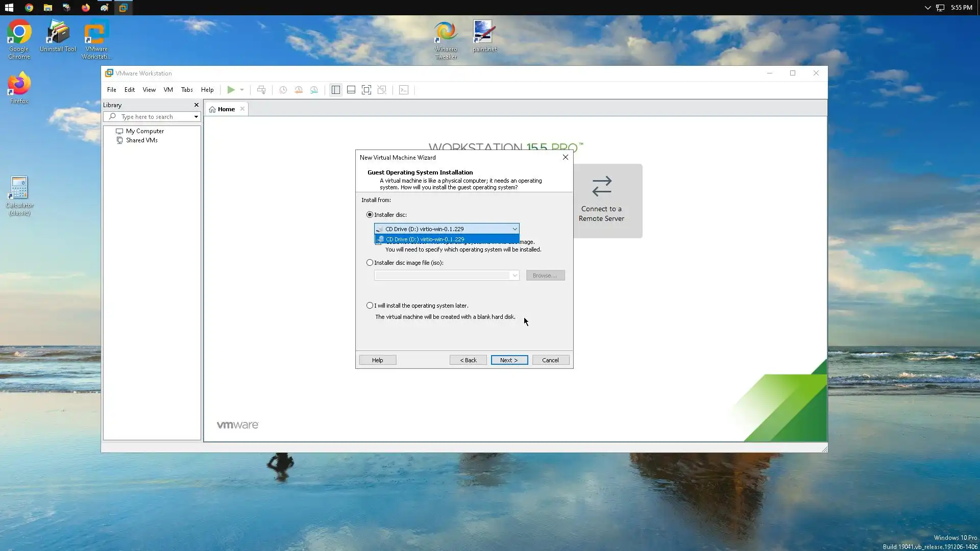Click the green Power On play icon
The width and height of the screenshot is (980, 551).
[x=231, y=90]
